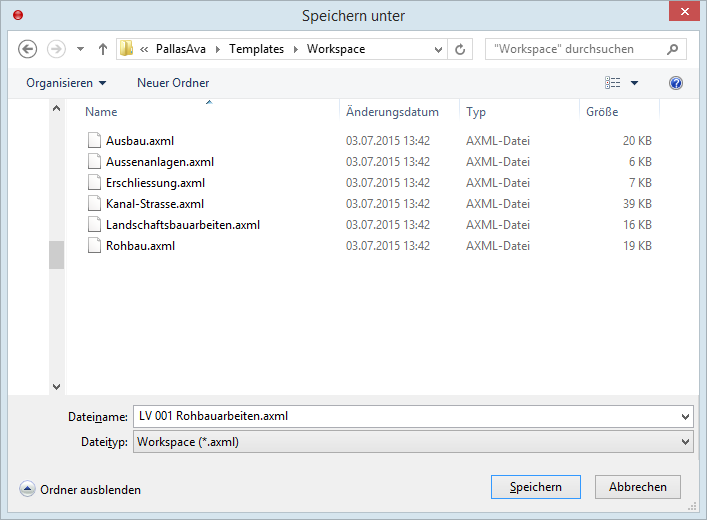Click the file icon of Kanal-Strasse.axml
Screen dimensions: 707x520
tap(94, 203)
